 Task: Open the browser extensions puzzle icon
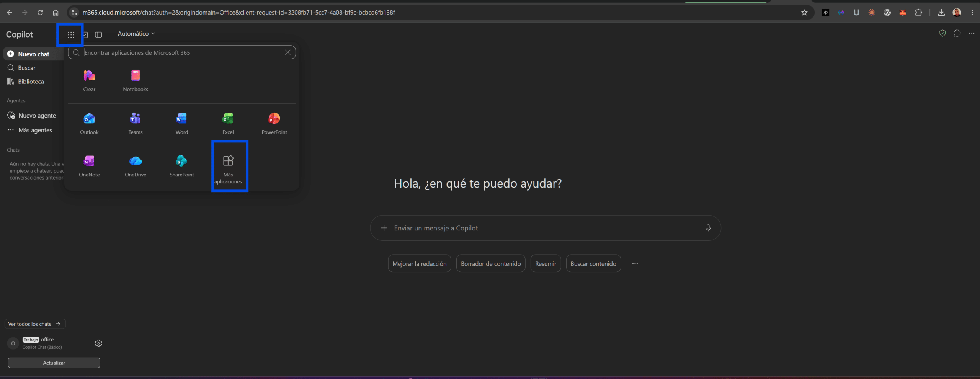[918, 13]
